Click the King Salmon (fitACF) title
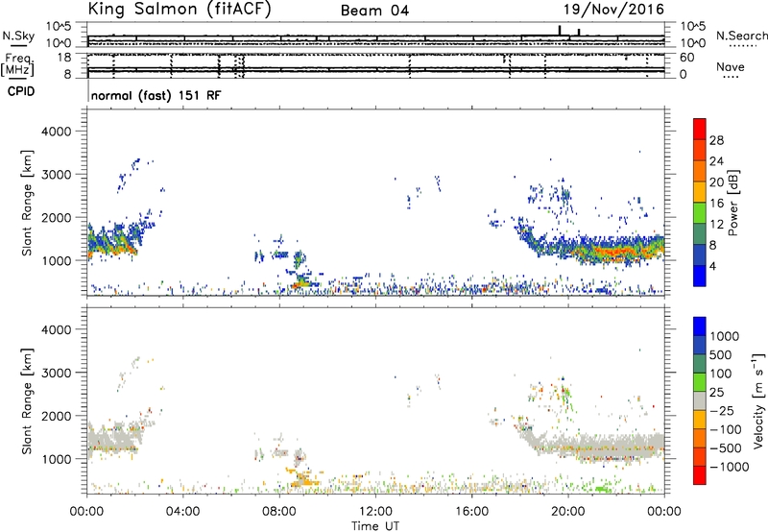 point(180,10)
